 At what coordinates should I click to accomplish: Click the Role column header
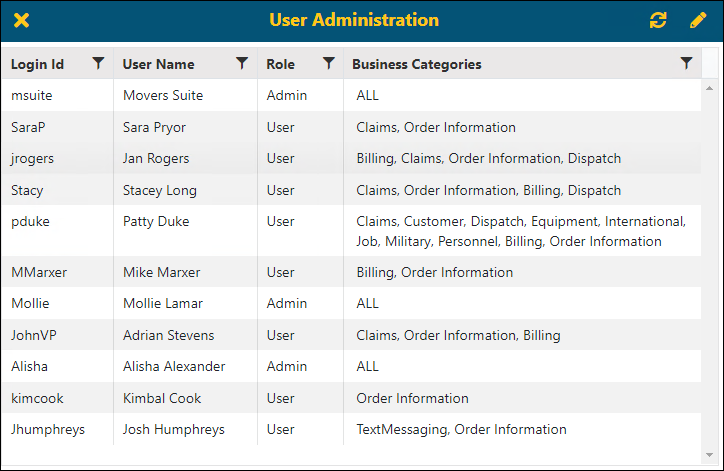[x=280, y=64]
